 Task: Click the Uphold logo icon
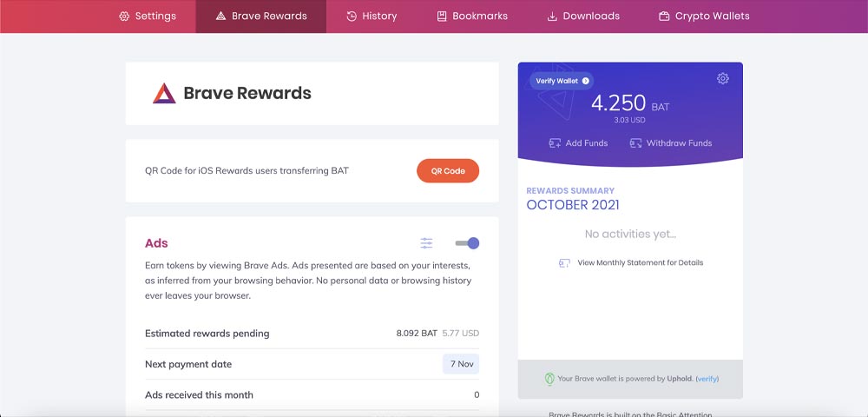(549, 379)
